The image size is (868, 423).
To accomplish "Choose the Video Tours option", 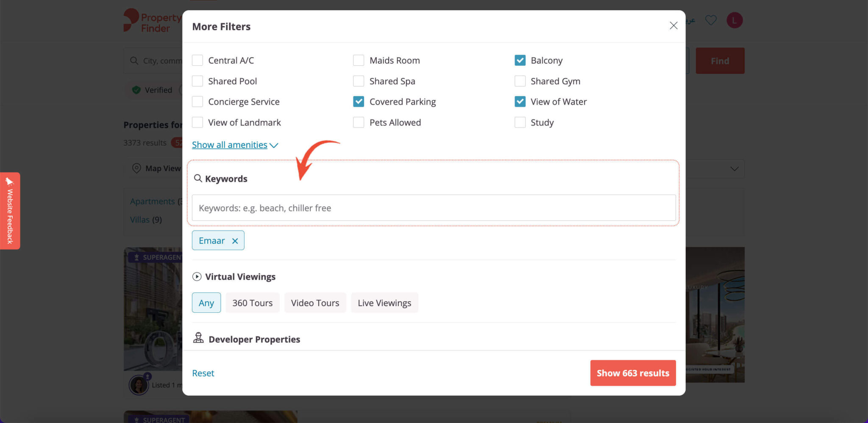I will [315, 303].
